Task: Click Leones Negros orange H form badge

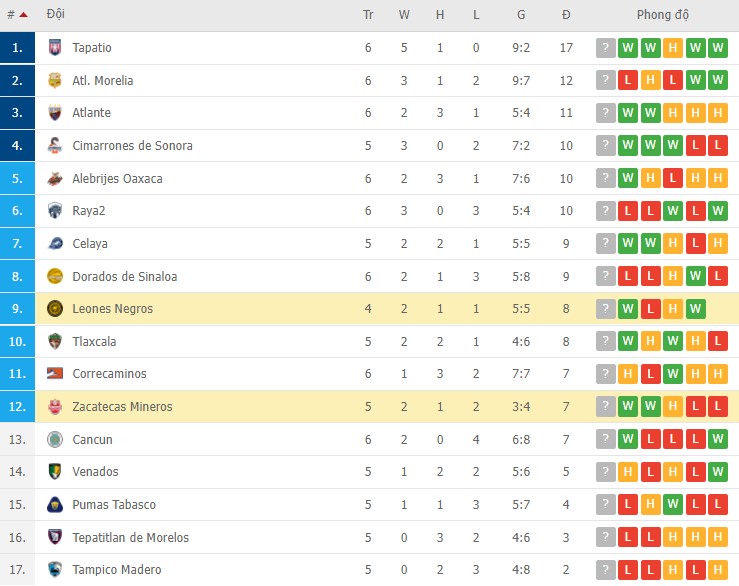Action: pos(674,309)
